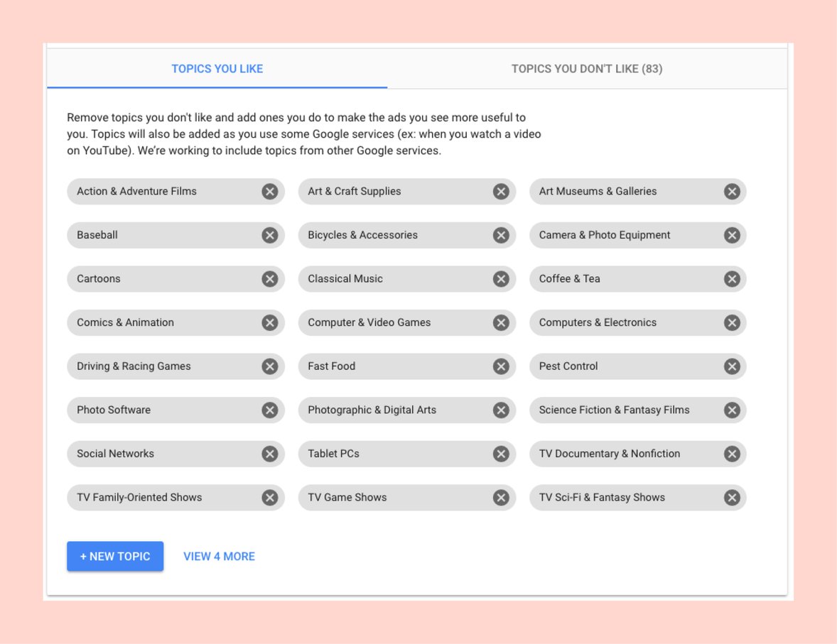Remove the Coffee & Tea topic
Image resolution: width=837 pixels, height=644 pixels.
pos(732,279)
